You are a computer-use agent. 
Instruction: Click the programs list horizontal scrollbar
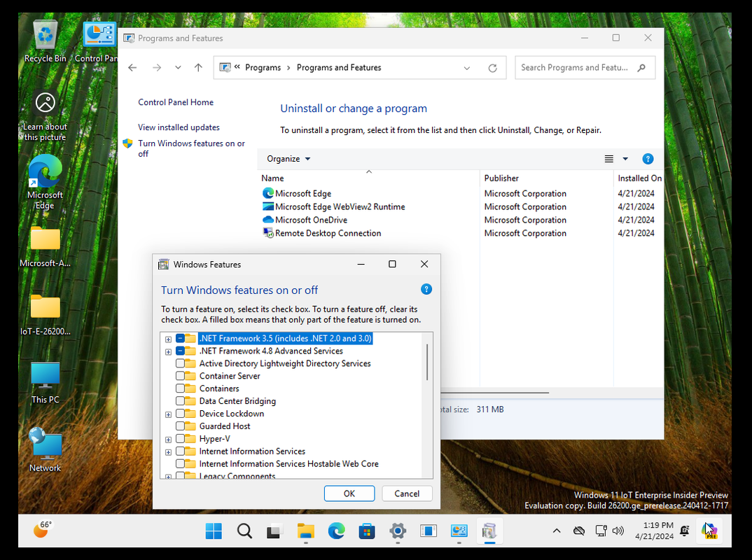494,393
